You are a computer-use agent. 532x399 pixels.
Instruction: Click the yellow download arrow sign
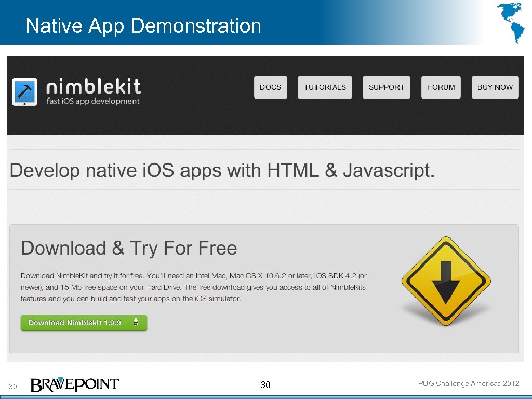(x=446, y=281)
